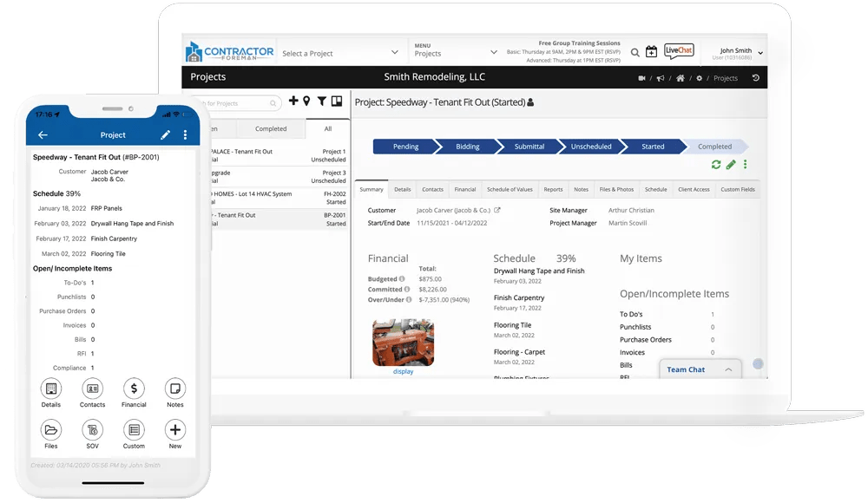Click the video camera icon in black bar
The height and width of the screenshot is (503, 868).
click(x=641, y=79)
